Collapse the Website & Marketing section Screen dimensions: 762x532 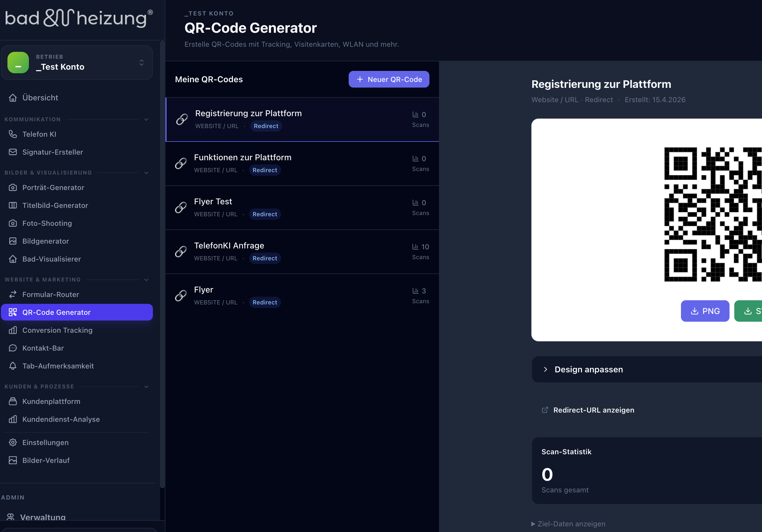pyautogui.click(x=146, y=280)
